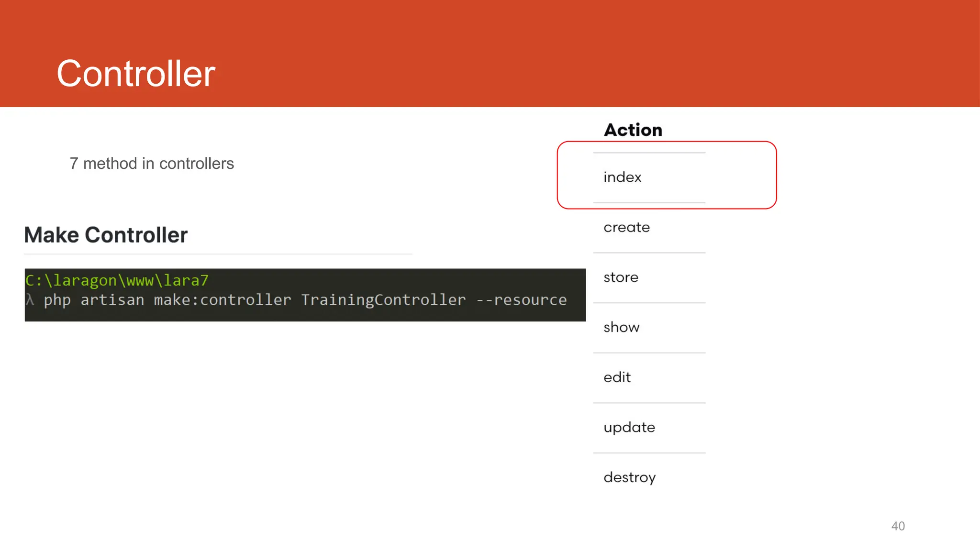The height and width of the screenshot is (551, 980).
Task: Click the red rounded highlight box border
Action: click(776, 175)
